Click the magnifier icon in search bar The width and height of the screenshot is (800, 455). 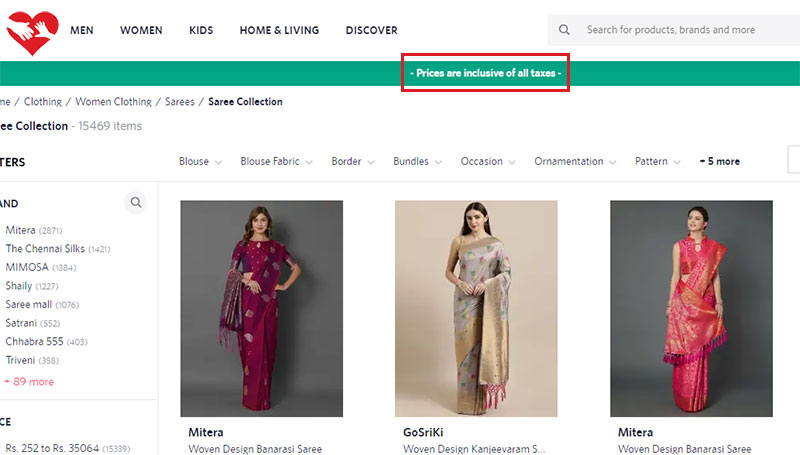click(x=565, y=30)
